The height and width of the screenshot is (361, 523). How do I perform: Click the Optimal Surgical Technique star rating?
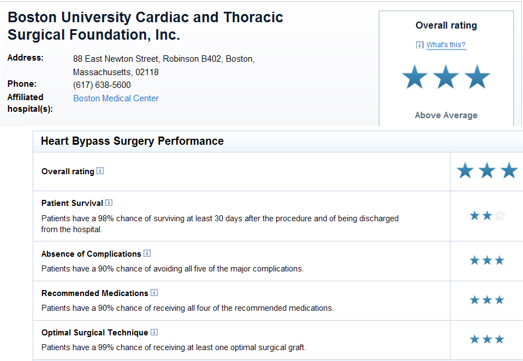pos(487,339)
